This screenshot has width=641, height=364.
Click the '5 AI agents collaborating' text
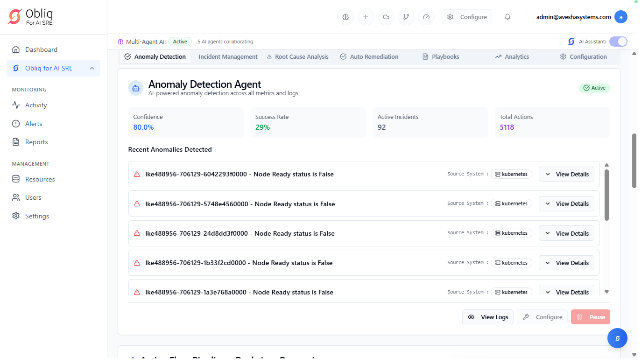click(x=225, y=42)
